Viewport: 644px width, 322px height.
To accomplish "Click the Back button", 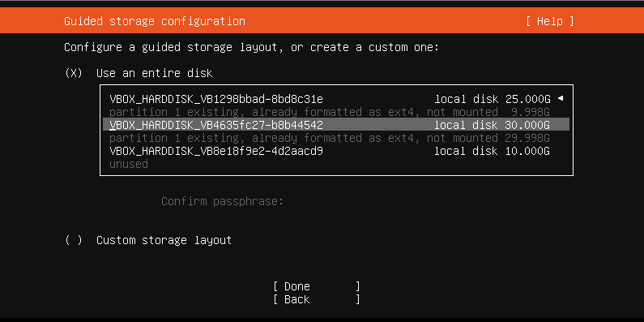I will pyautogui.click(x=317, y=299).
